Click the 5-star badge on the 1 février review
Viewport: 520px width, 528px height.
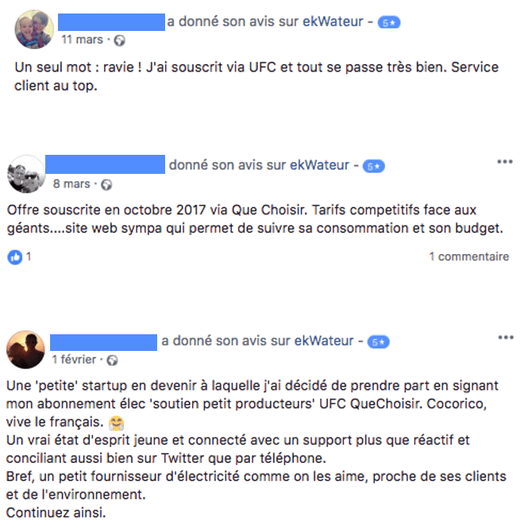tap(378, 342)
